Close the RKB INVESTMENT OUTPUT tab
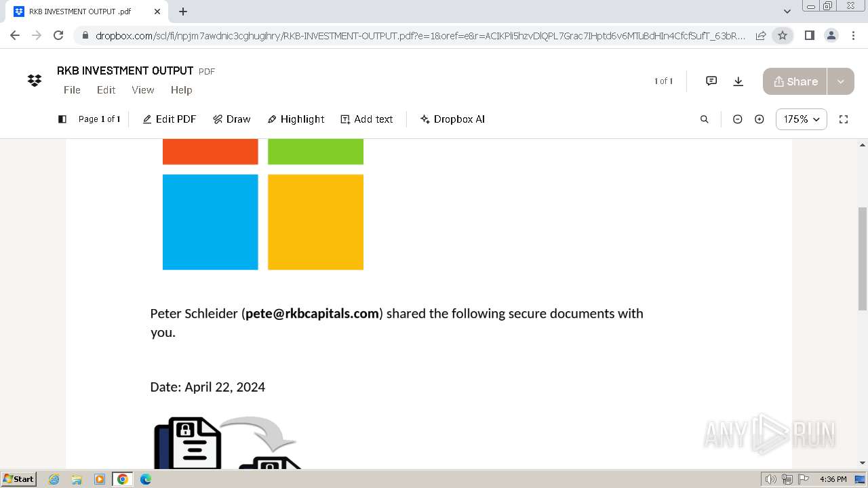The image size is (868, 488). pyautogui.click(x=157, y=12)
